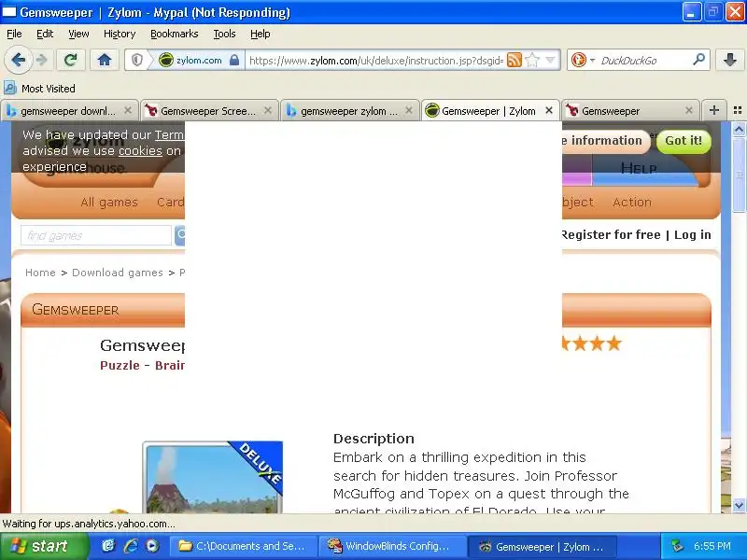Click 'Register for free' link

612,235
